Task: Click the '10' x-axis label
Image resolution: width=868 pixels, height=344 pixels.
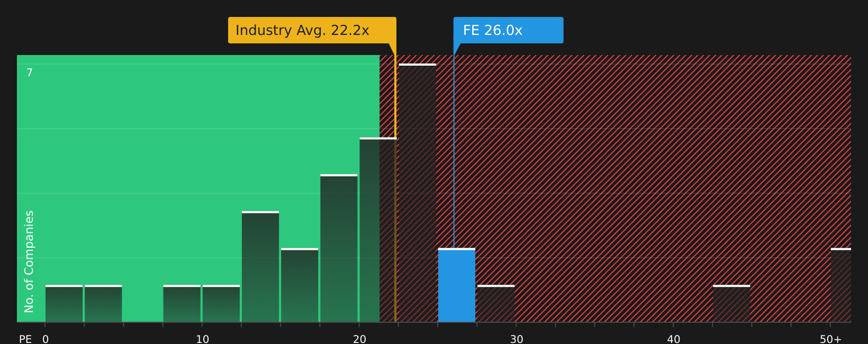Action: pos(203,339)
